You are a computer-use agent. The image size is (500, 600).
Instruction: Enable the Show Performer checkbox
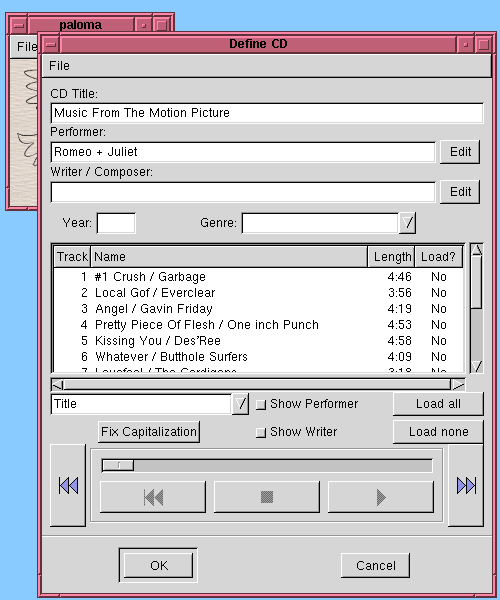[x=261, y=404]
